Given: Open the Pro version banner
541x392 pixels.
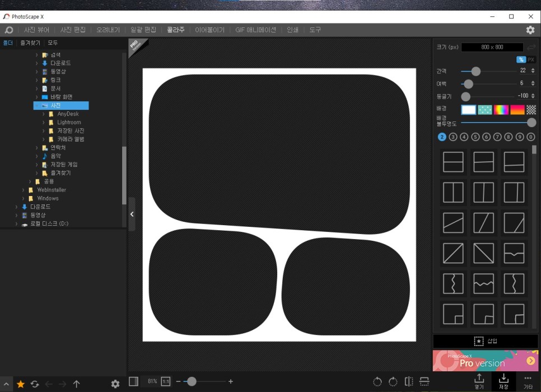Looking at the screenshot, I should (486, 361).
